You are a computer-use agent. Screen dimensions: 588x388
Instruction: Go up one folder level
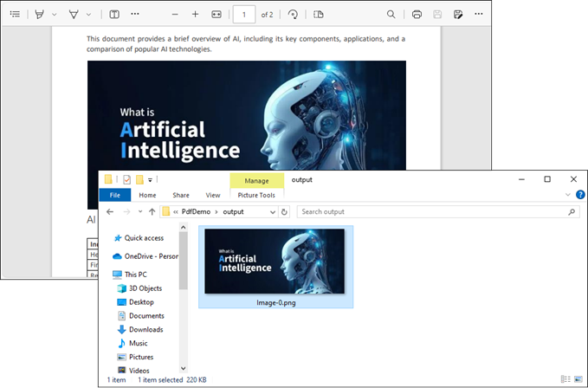coord(152,212)
